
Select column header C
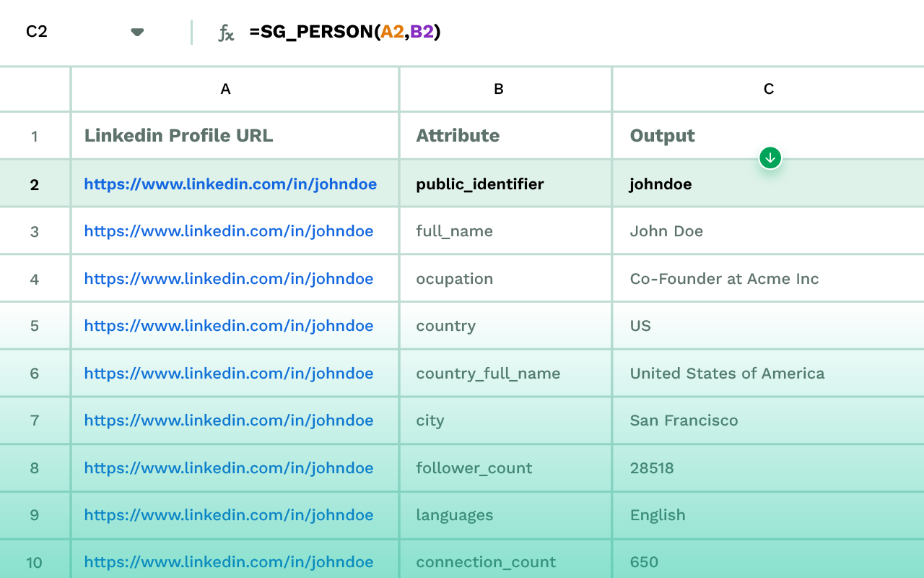[x=768, y=88]
